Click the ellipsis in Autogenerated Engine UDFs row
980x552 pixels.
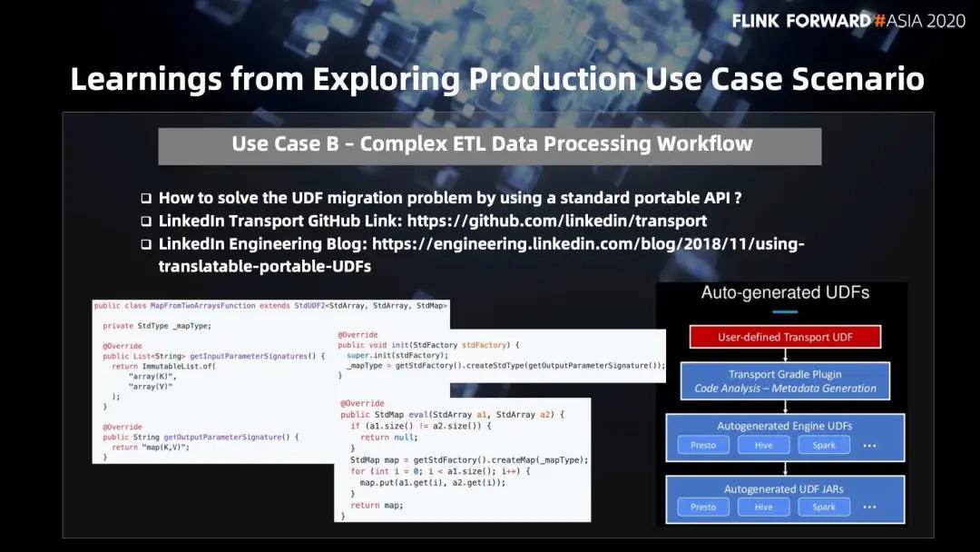pos(869,446)
